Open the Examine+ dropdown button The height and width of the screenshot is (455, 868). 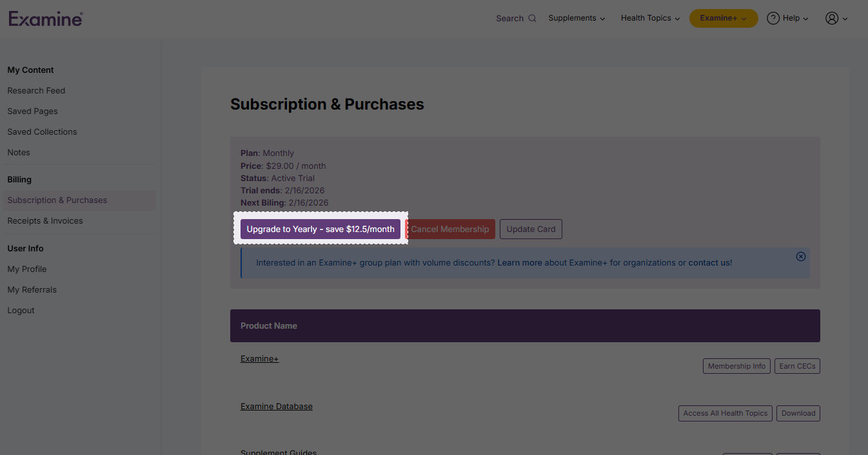point(724,18)
